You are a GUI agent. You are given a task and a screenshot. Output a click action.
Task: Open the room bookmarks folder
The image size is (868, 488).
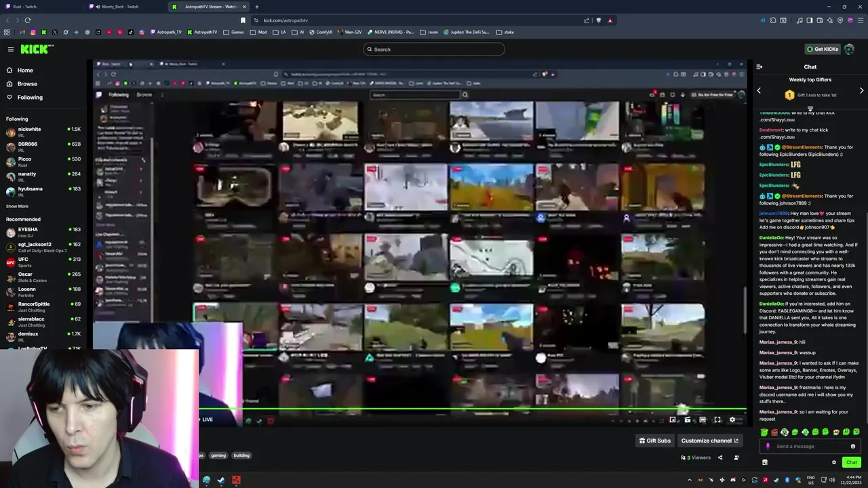[x=429, y=32]
